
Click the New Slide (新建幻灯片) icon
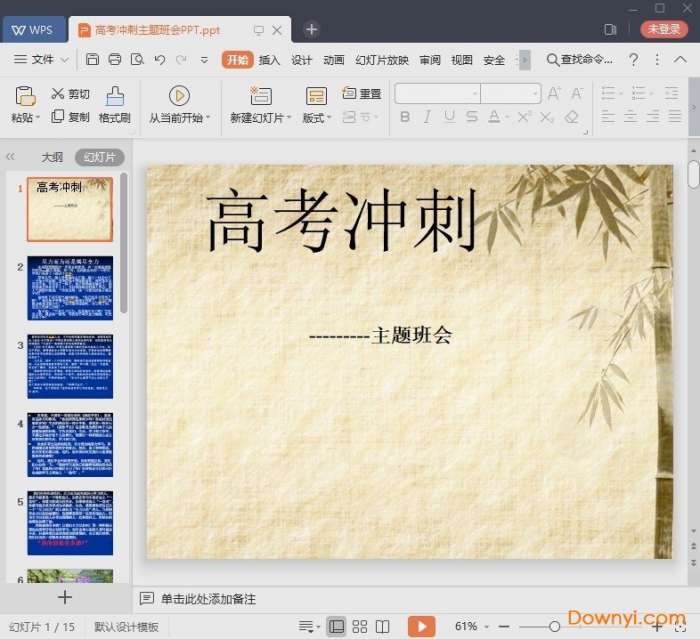pos(261,96)
